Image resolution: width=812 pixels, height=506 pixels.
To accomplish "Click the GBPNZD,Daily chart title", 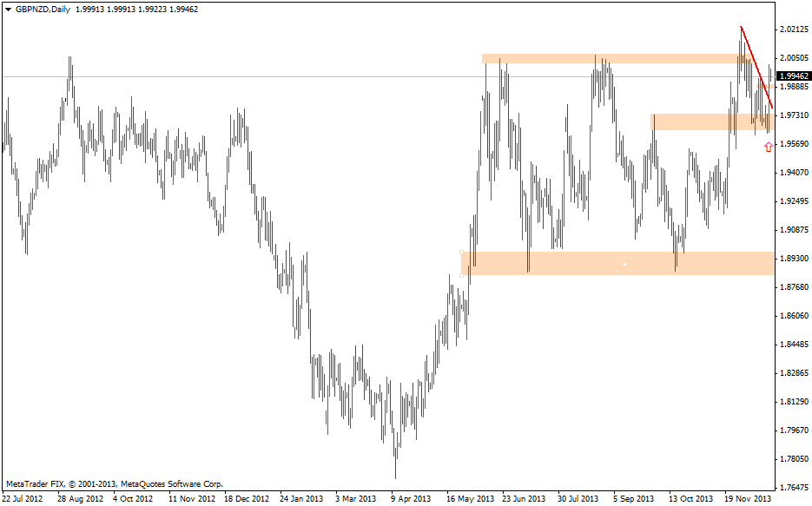I will tap(43, 9).
